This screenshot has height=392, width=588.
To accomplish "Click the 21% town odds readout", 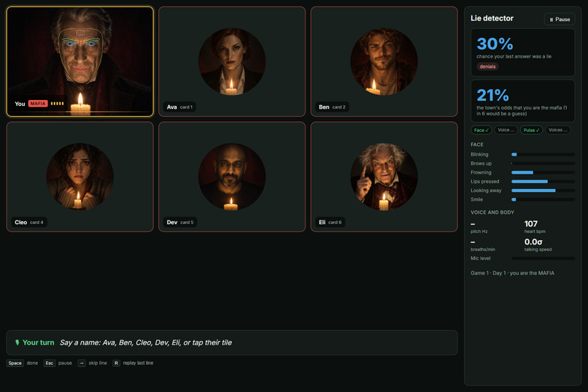I will (492, 96).
